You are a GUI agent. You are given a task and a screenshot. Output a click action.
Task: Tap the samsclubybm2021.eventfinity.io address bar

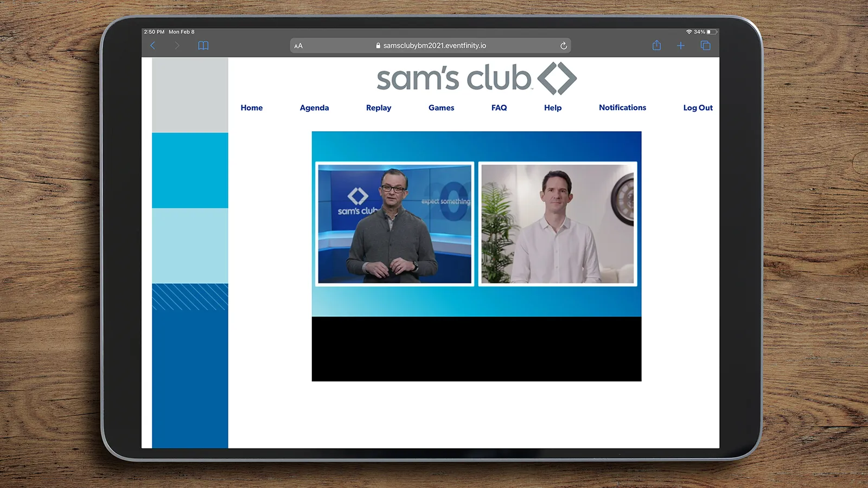coord(431,46)
